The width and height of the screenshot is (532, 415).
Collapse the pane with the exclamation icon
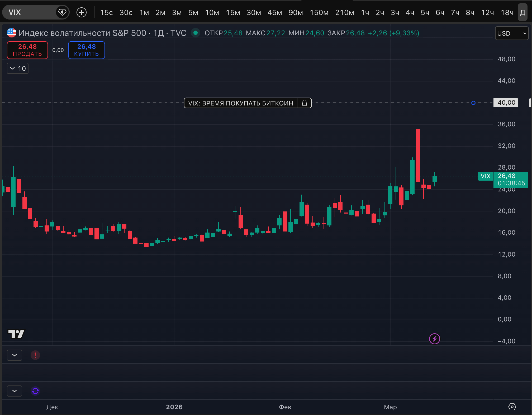point(15,355)
